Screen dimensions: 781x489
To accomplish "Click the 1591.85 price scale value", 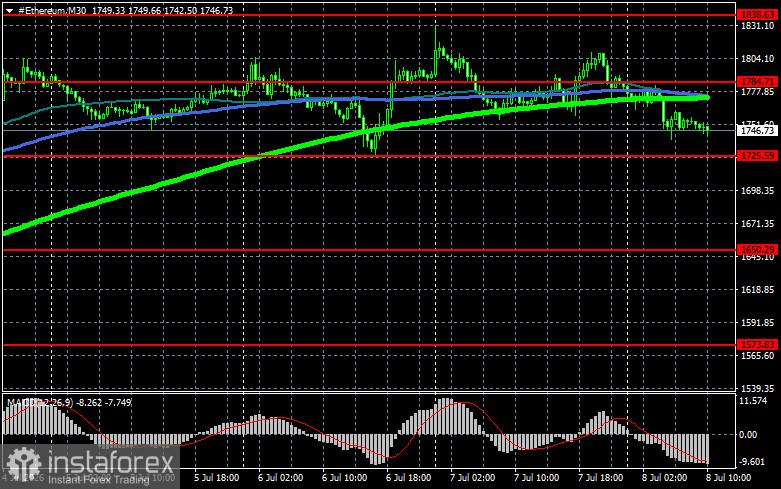I will 758,323.
